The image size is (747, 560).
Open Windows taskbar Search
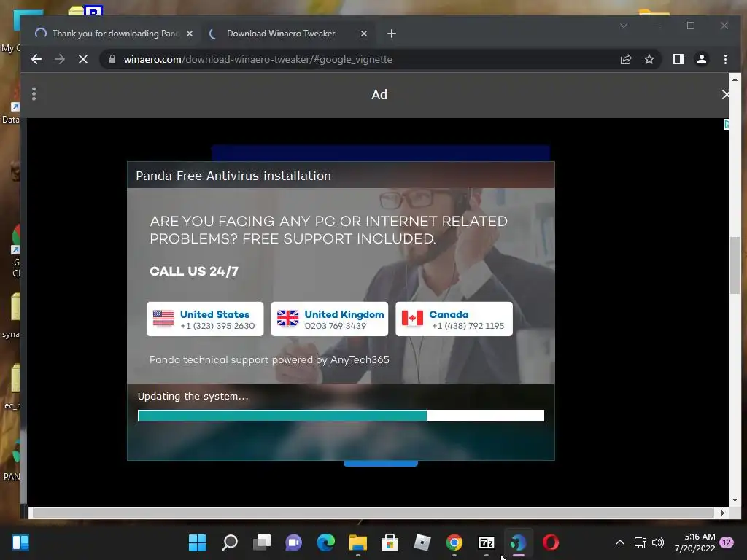point(230,542)
